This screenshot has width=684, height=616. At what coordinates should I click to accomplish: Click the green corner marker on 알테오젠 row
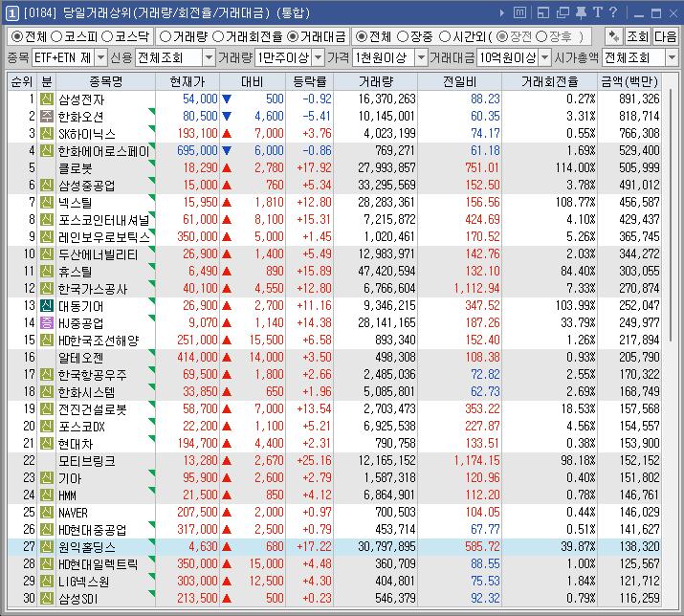pos(152,353)
